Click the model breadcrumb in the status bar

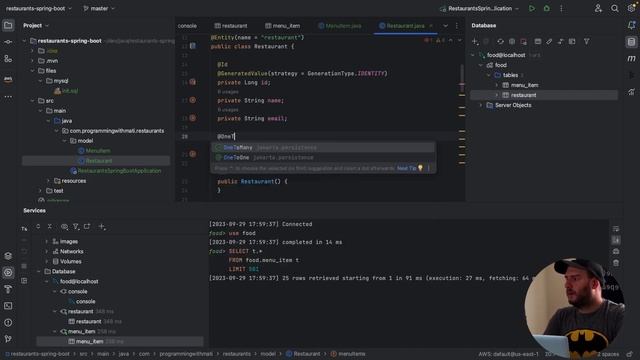268,354
